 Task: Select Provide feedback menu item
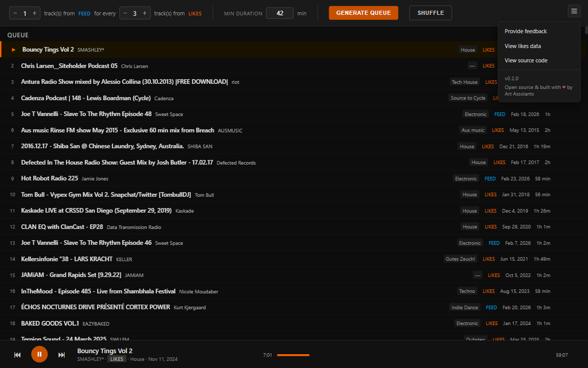point(539,31)
